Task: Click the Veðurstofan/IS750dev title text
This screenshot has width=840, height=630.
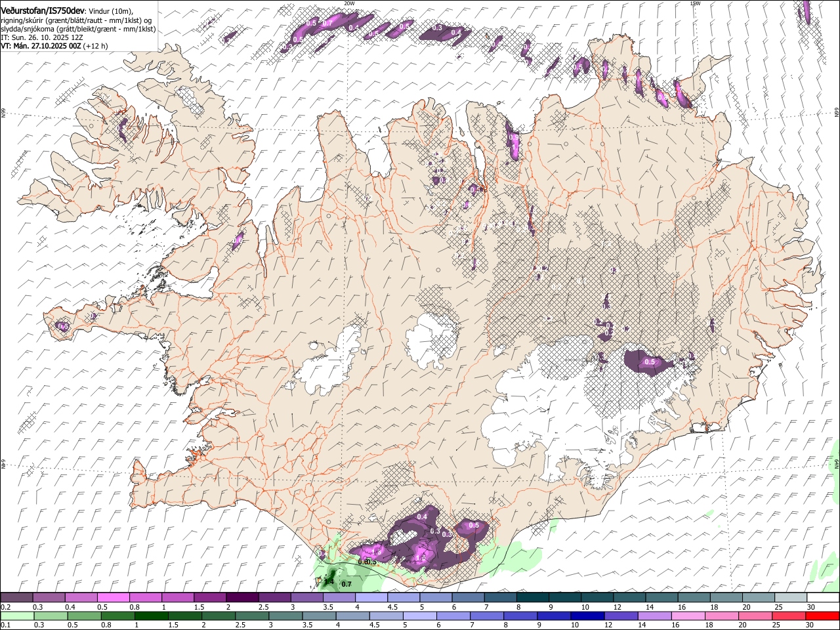Action: click(x=41, y=10)
